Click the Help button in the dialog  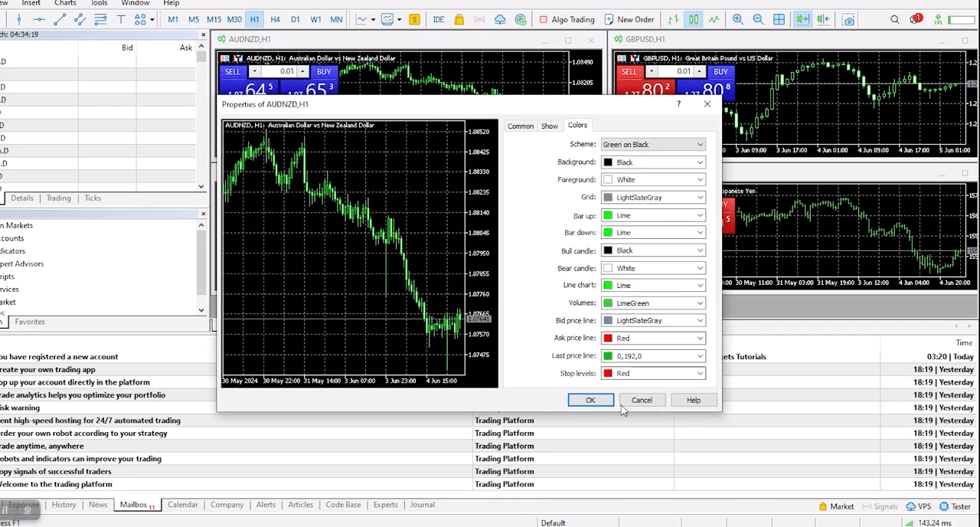pos(693,400)
